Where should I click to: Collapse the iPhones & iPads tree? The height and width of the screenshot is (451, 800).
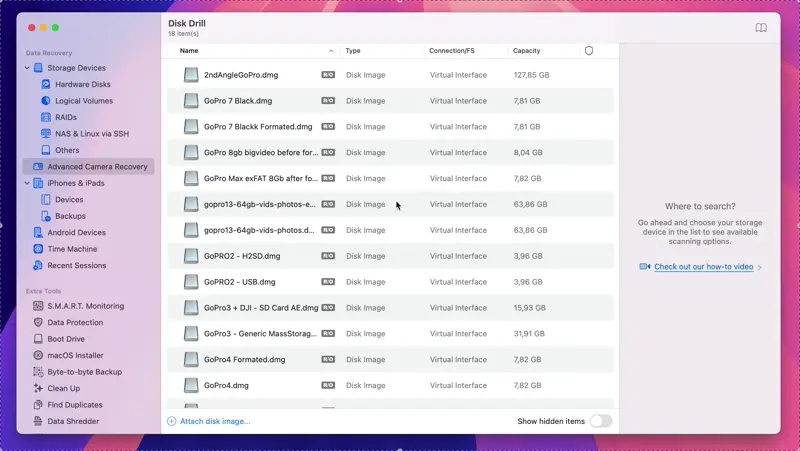(27, 183)
